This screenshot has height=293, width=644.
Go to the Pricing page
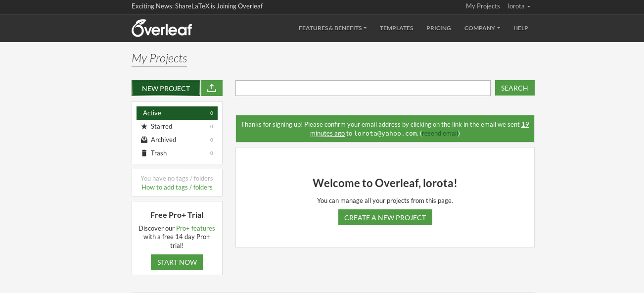coord(438,28)
